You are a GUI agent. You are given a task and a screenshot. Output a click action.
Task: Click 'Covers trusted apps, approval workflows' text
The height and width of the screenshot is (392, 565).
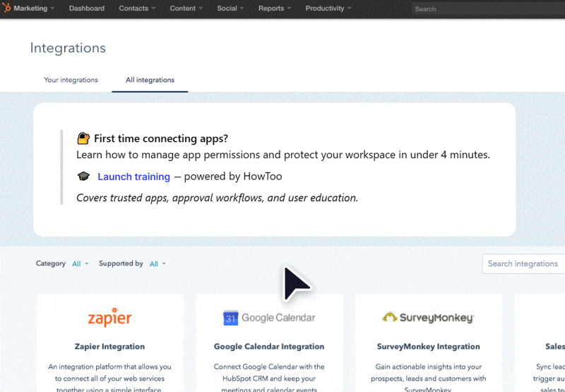[x=218, y=198]
